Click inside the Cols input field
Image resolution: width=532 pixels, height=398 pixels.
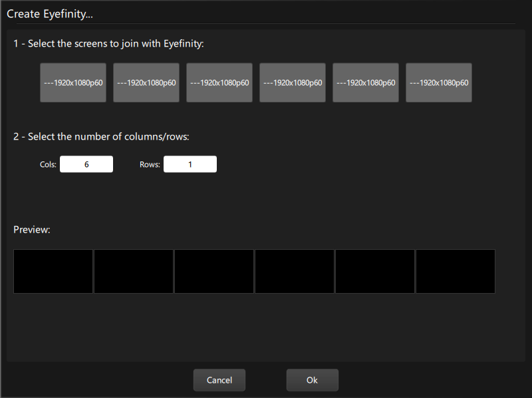click(x=86, y=163)
